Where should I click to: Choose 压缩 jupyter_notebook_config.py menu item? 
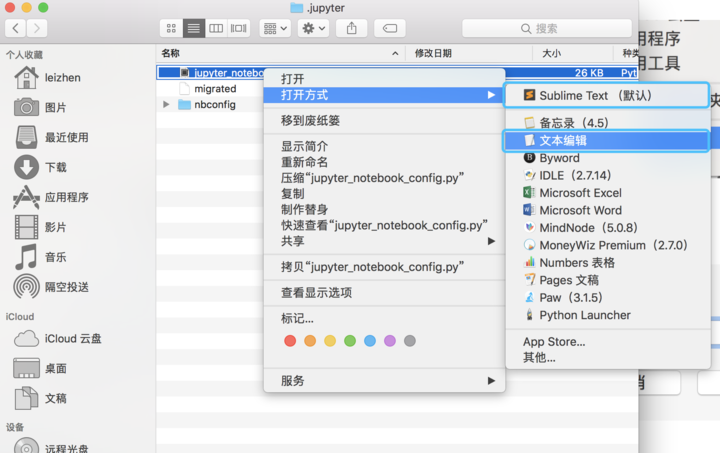coord(384,178)
